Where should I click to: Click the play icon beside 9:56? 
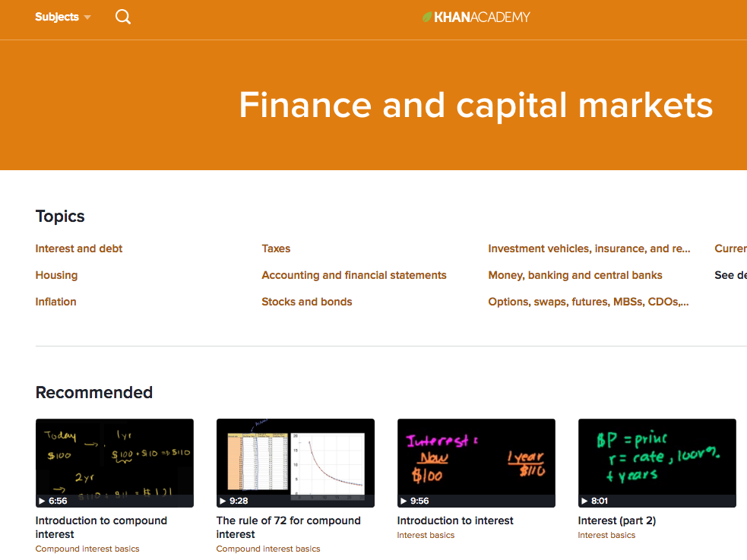[404, 501]
